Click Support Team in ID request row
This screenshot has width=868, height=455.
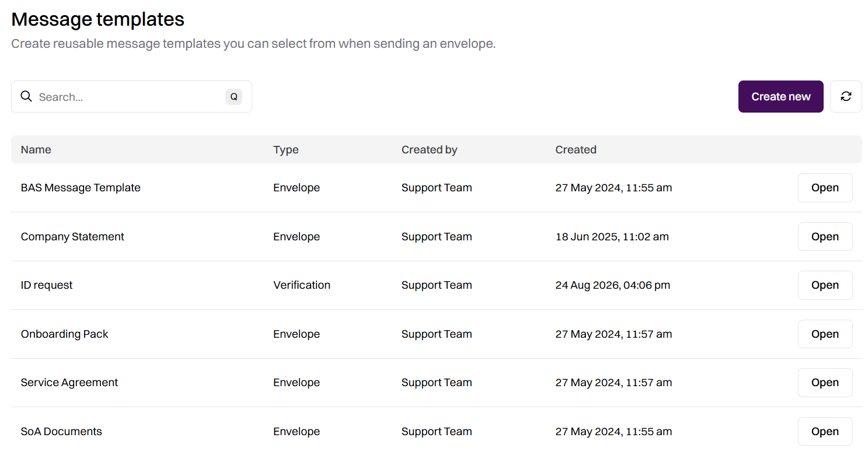tap(437, 285)
